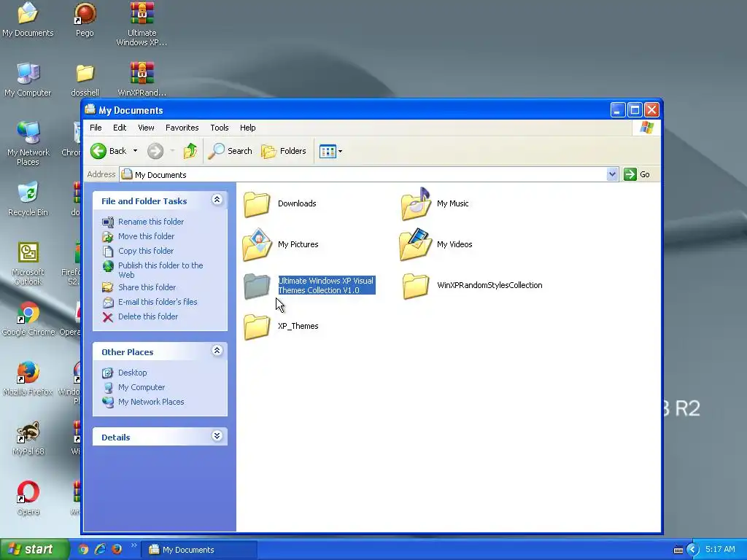Select the Ultimate Windows XP Visual Themes folder icon
Viewport: 747px width, 560px height.
click(257, 286)
